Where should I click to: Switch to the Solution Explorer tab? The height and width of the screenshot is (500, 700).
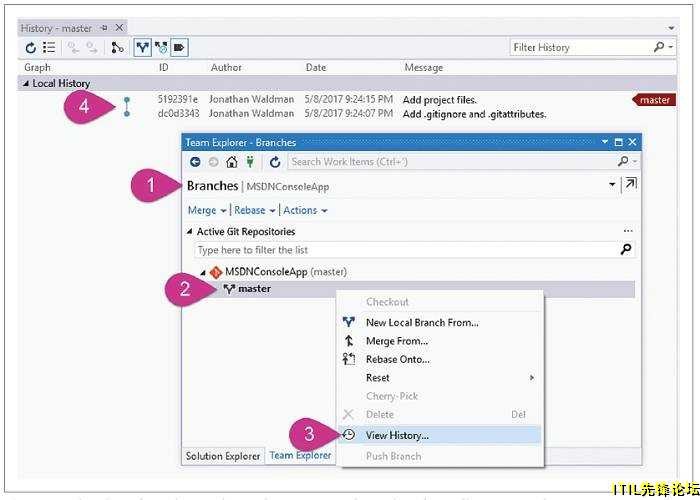[x=223, y=456]
